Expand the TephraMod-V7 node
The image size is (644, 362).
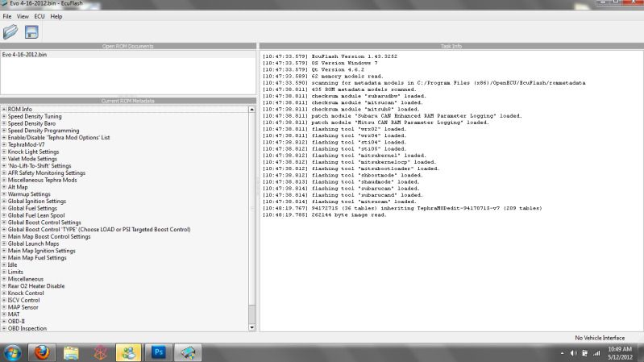tap(4, 144)
